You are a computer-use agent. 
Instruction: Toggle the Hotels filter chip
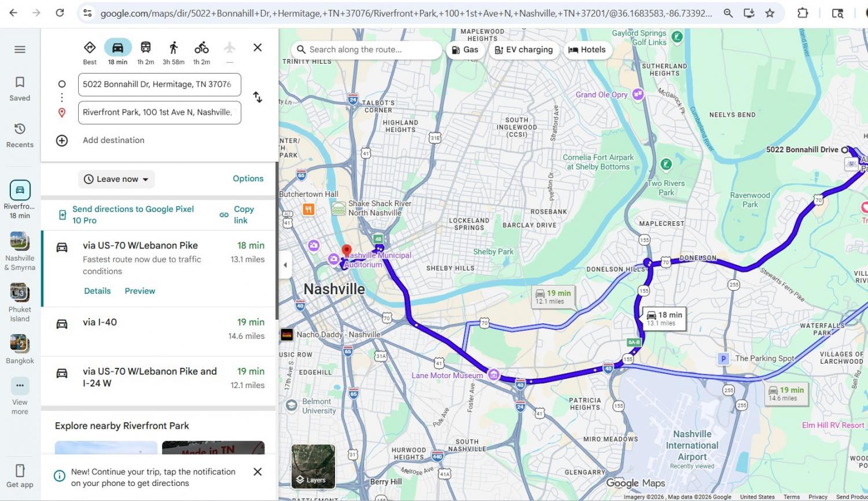pos(587,50)
